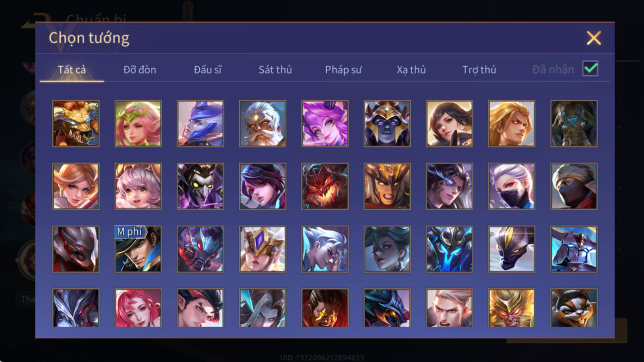
Task: Filter heroes by Sát thủ
Action: (275, 70)
